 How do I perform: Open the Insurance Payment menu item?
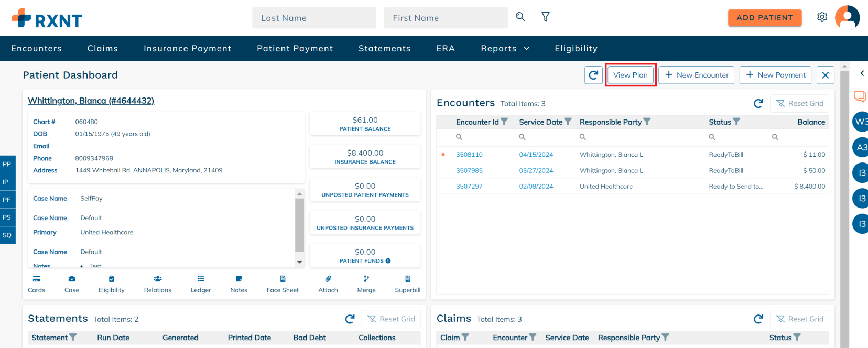pos(187,49)
